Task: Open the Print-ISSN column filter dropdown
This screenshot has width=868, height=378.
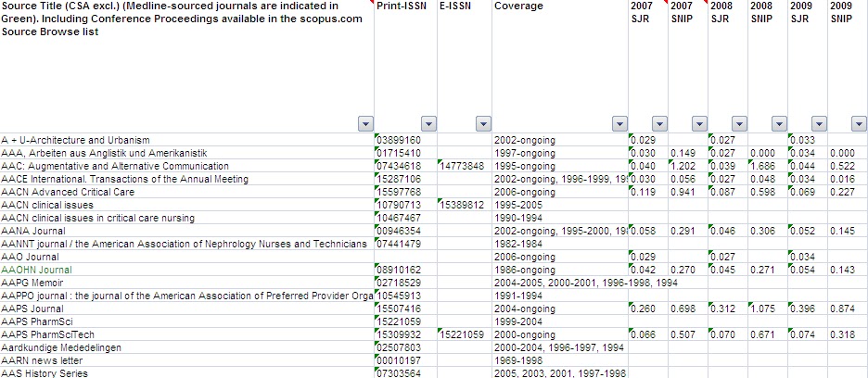Action: coord(428,123)
